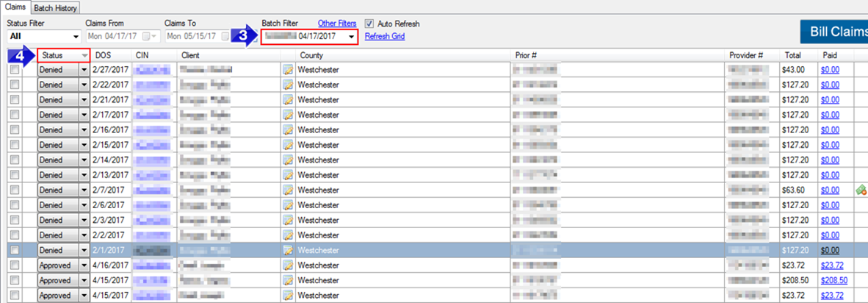Open the Other Filters link

click(337, 24)
